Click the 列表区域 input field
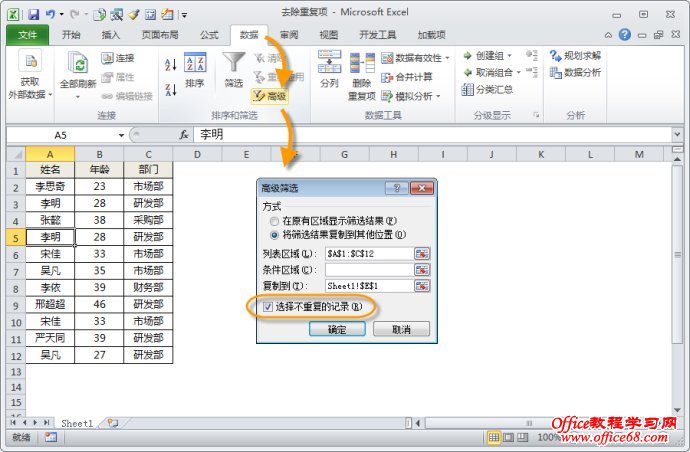 coord(369,254)
